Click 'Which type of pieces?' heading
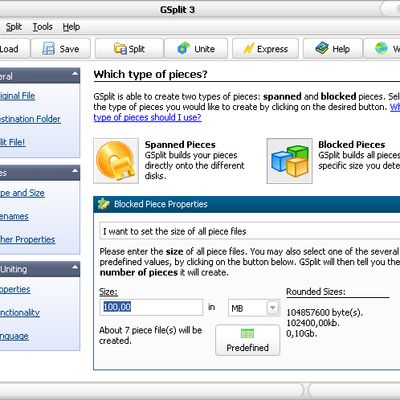Image resolution: width=400 pixels, height=400 pixels. (150, 74)
